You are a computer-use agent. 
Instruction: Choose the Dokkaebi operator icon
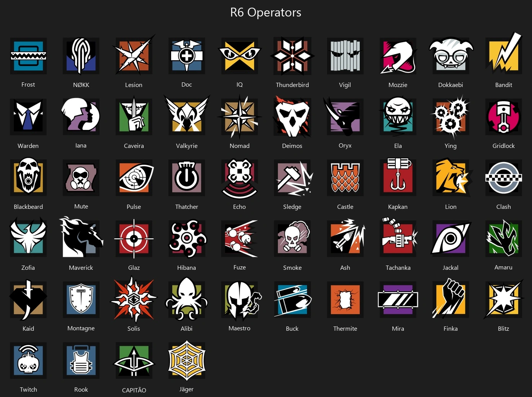point(451,56)
